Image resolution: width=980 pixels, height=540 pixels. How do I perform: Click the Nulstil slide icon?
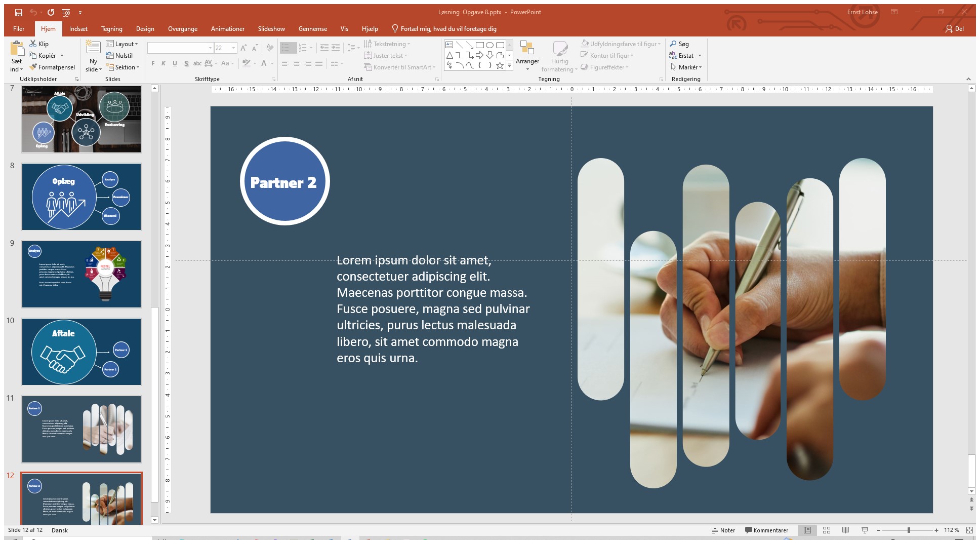pos(110,56)
